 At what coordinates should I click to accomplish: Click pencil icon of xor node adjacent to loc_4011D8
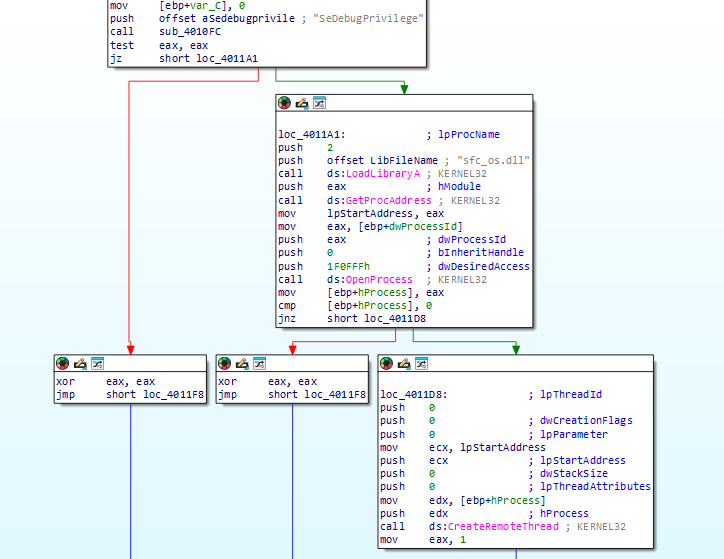point(242,363)
